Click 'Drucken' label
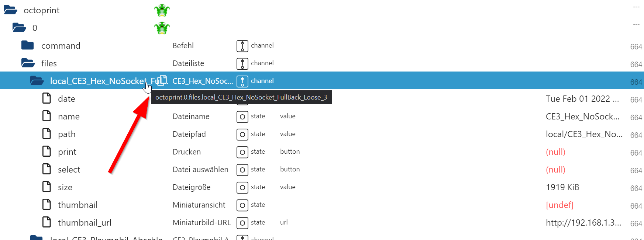Viewport: 644px width, 240px height. click(186, 152)
